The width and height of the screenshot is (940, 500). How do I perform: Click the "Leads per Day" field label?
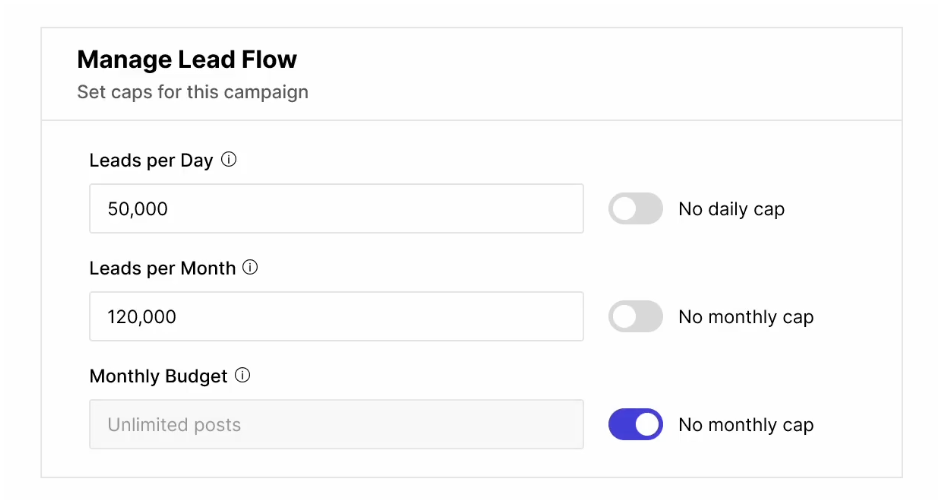151,160
